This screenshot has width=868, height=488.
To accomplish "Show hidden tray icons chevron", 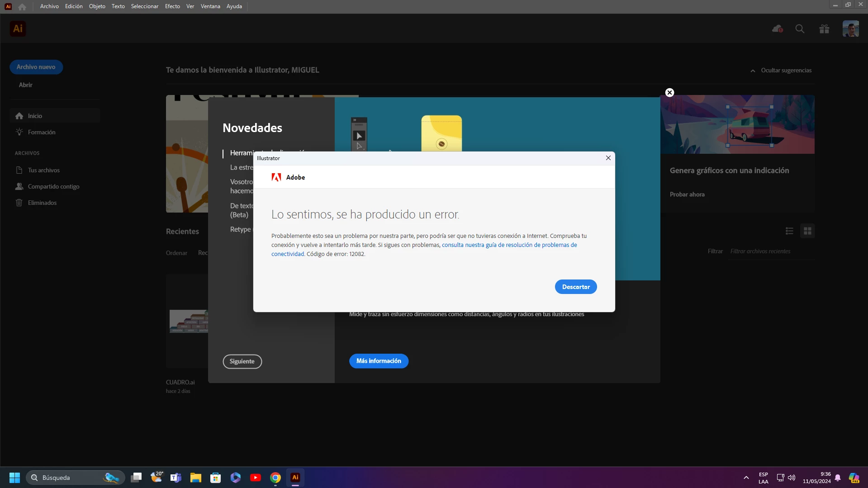I will 746,478.
